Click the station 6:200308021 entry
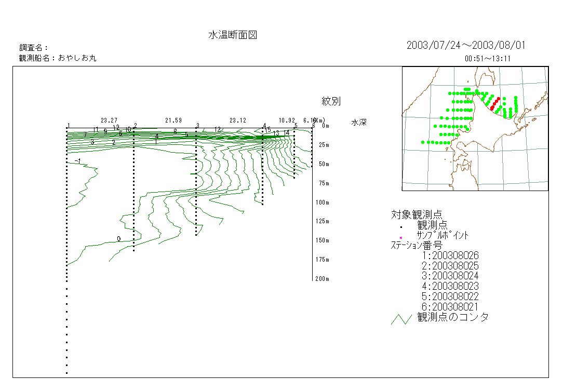Image resolution: width=563 pixels, height=392 pixels. pyautogui.click(x=450, y=307)
